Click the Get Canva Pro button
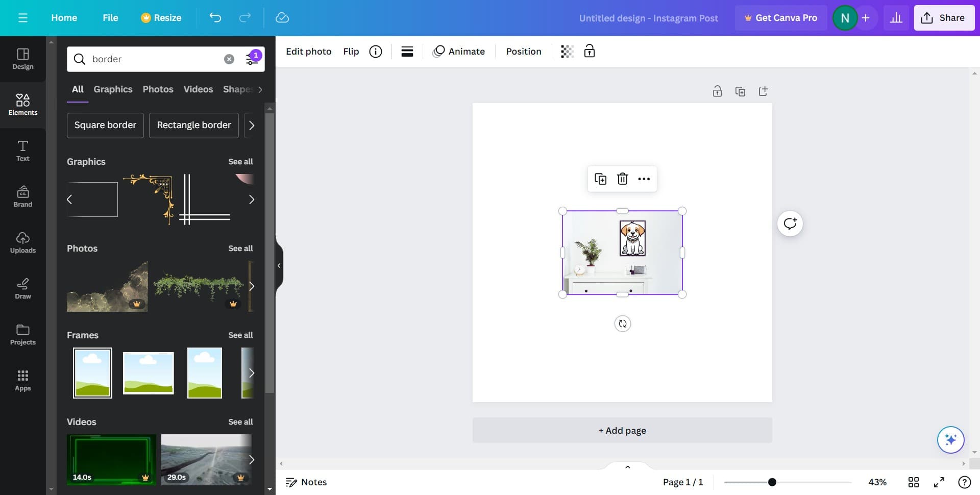The width and height of the screenshot is (980, 495). click(781, 17)
